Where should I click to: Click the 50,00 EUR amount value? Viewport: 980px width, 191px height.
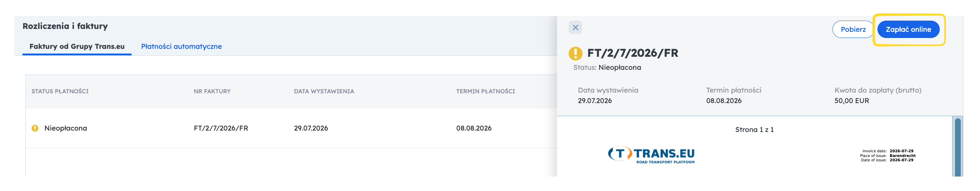851,101
